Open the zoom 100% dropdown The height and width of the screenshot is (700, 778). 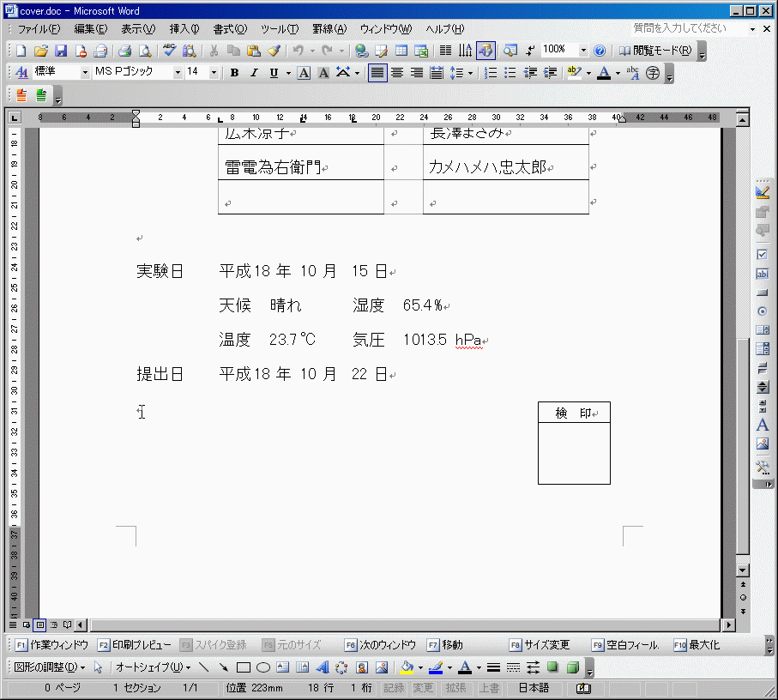583,51
